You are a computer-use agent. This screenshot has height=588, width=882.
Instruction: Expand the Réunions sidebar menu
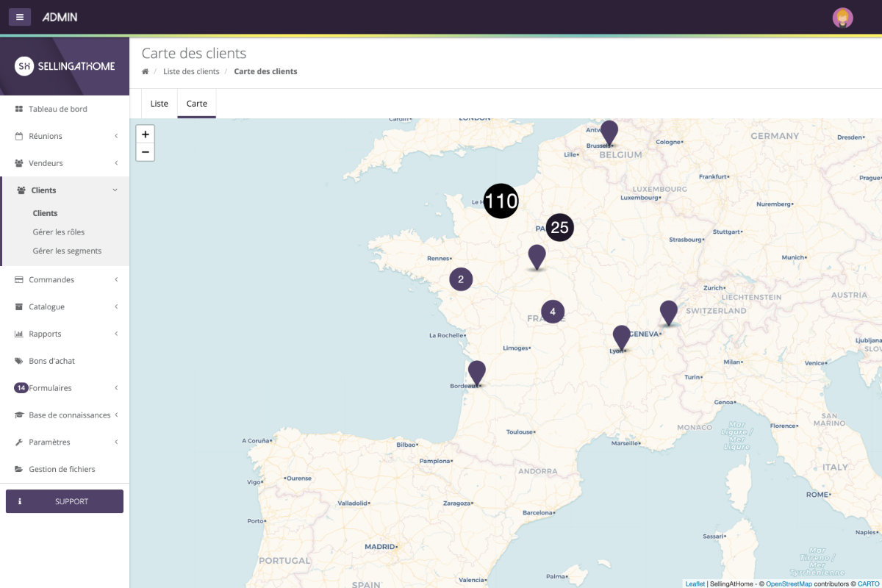pyautogui.click(x=65, y=136)
